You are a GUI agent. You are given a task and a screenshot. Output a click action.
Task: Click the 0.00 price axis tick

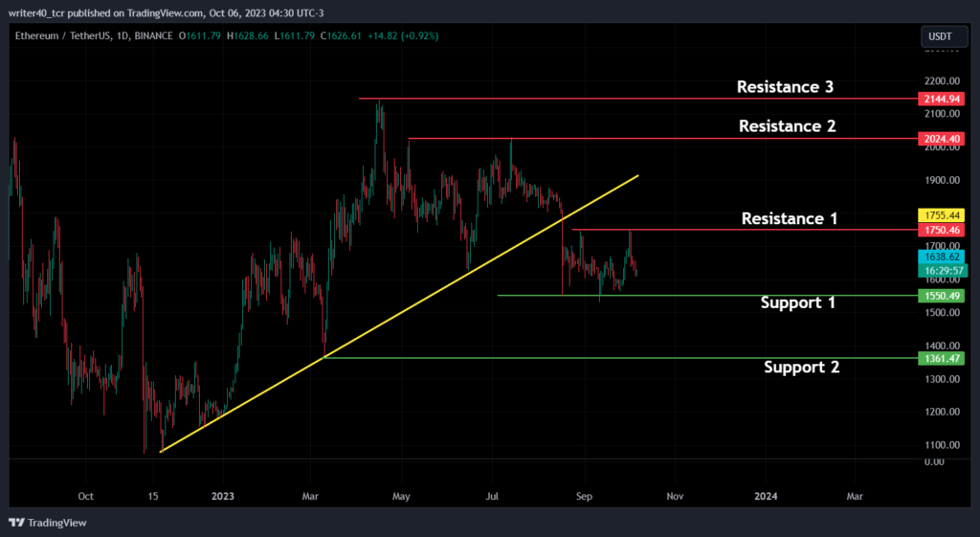click(934, 461)
